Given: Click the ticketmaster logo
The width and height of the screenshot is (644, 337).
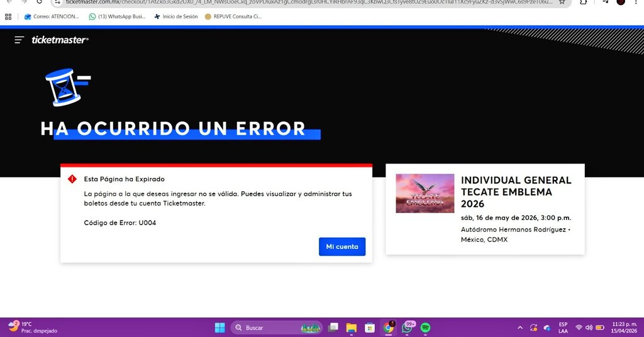Looking at the screenshot, I should point(60,40).
